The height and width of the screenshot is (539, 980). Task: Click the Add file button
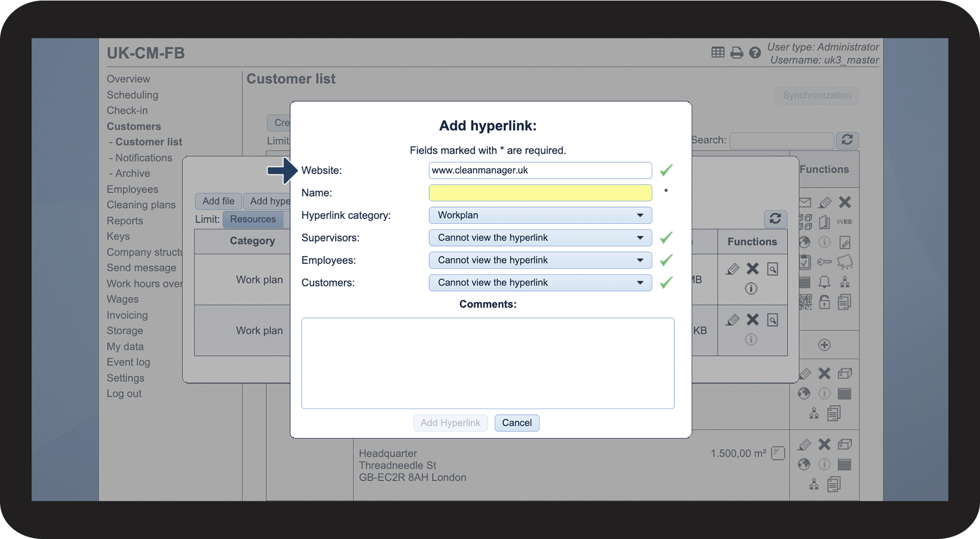[x=218, y=201]
